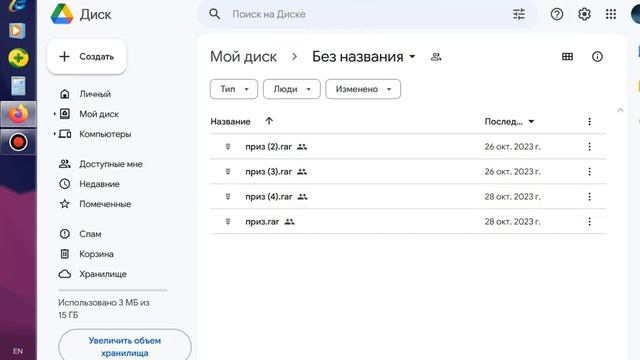This screenshot has height=360, width=640.
Task: Select file name приз (3).rar
Action: pyautogui.click(x=269, y=171)
